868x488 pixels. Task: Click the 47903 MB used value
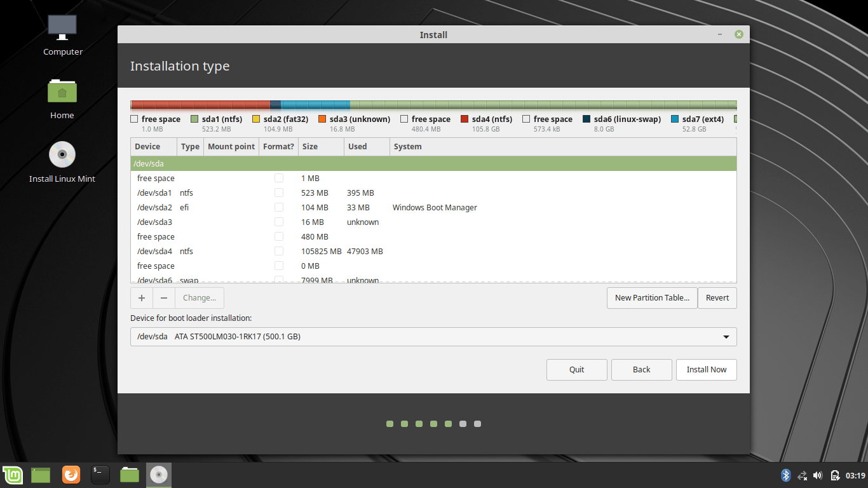(365, 251)
